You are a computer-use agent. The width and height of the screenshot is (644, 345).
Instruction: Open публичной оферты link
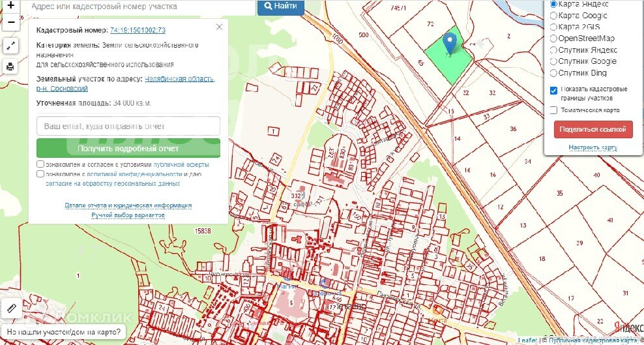coord(181,165)
